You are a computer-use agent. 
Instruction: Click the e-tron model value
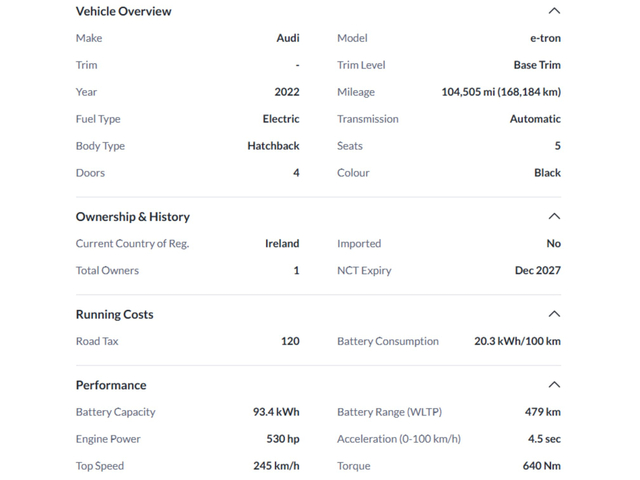tap(545, 38)
